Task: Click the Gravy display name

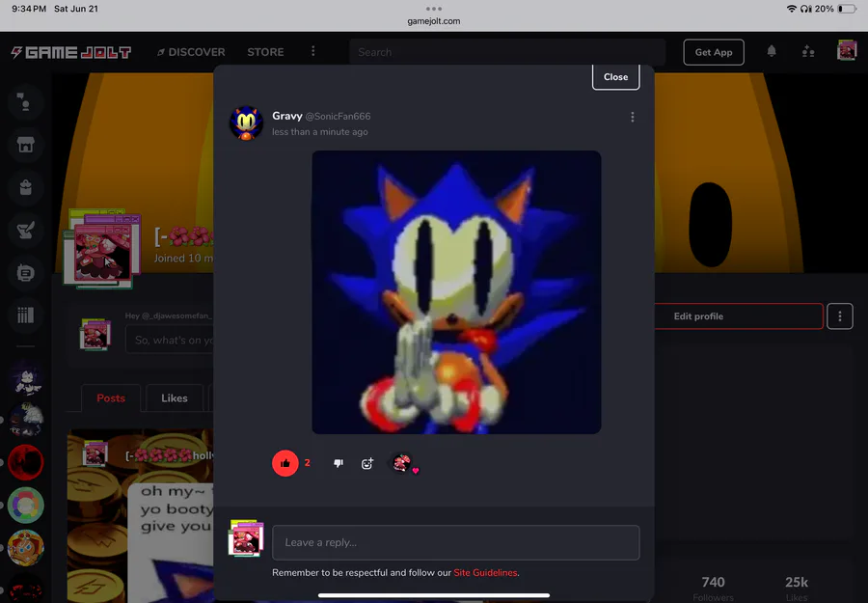Action: (x=286, y=116)
